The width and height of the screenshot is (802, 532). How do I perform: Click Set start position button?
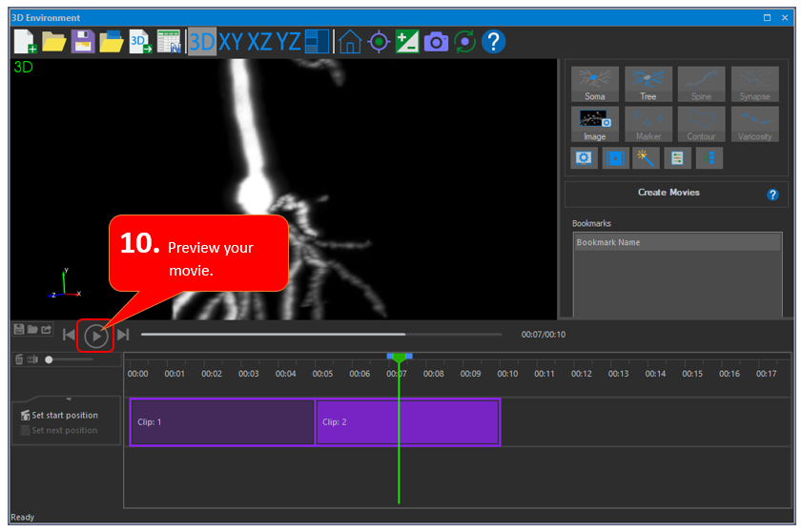(59, 415)
